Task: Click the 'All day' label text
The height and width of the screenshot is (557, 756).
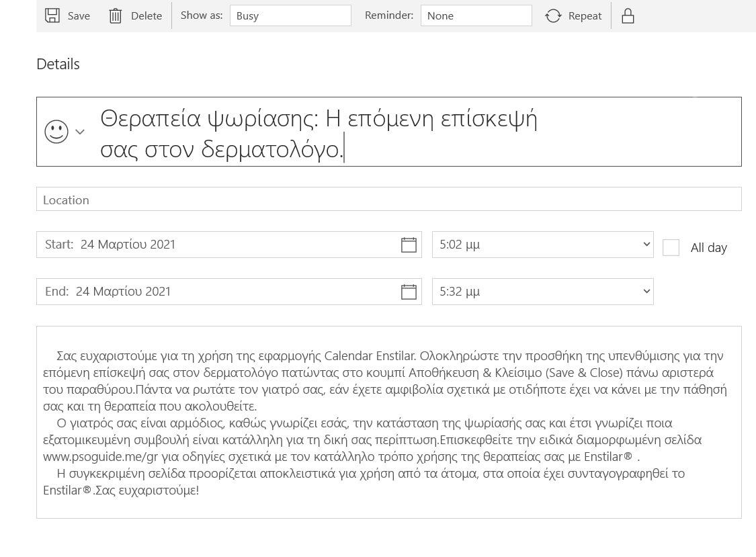Action: pyautogui.click(x=708, y=248)
